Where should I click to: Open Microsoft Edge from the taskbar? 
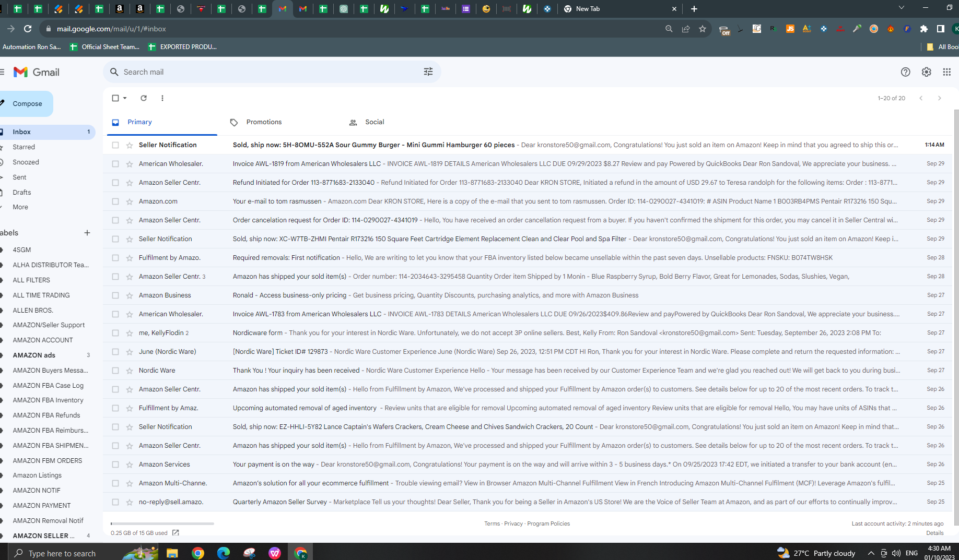coord(224,553)
